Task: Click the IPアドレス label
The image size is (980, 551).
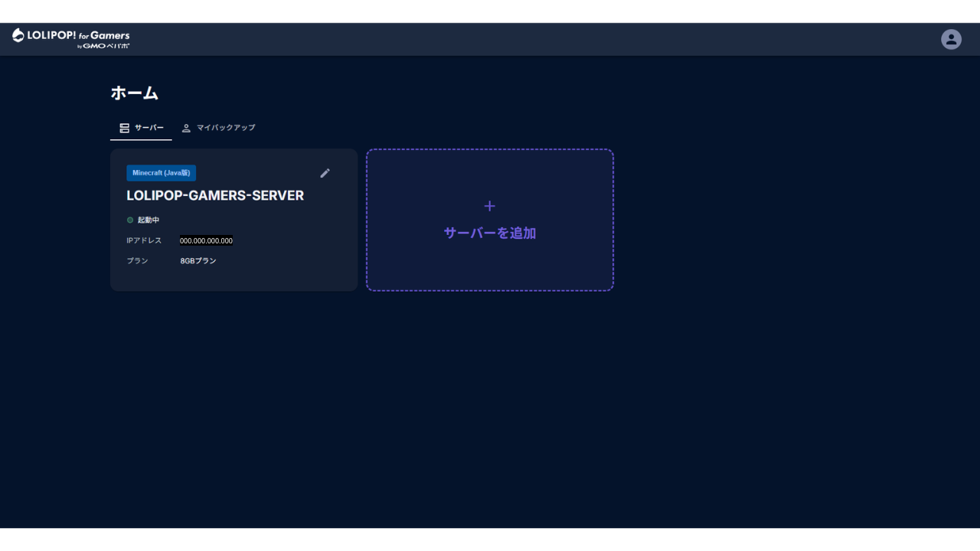Action: tap(144, 240)
